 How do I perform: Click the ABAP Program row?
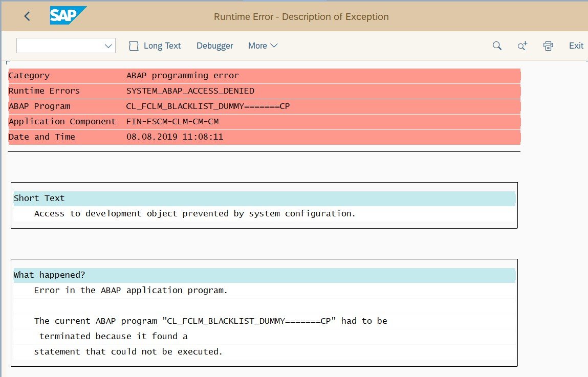[205, 106]
